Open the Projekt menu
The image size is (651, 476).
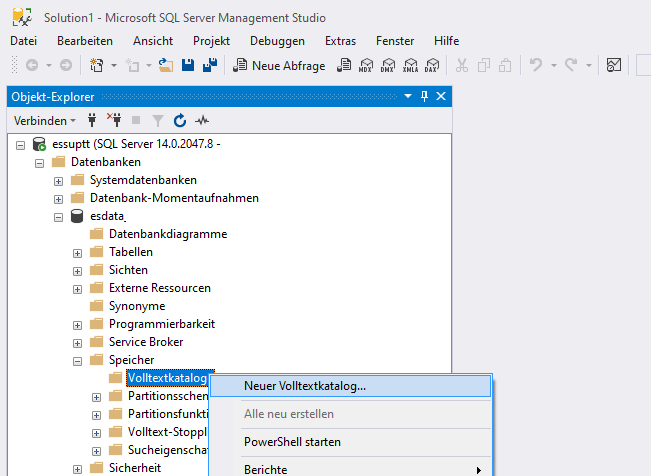tap(211, 41)
